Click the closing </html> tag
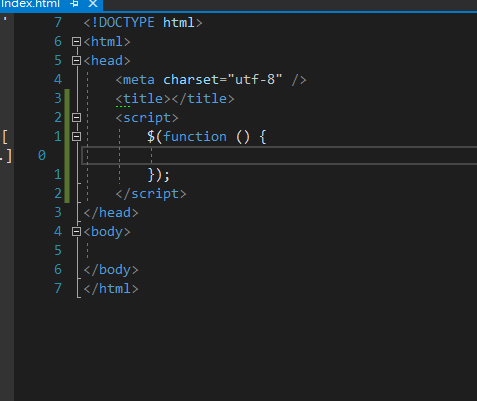This screenshot has width=477, height=401. [x=111, y=289]
